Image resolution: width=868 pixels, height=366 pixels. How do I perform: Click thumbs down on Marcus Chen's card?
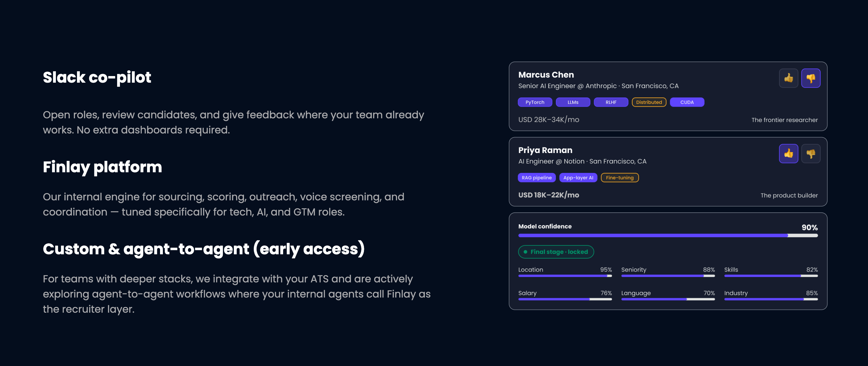click(x=811, y=78)
